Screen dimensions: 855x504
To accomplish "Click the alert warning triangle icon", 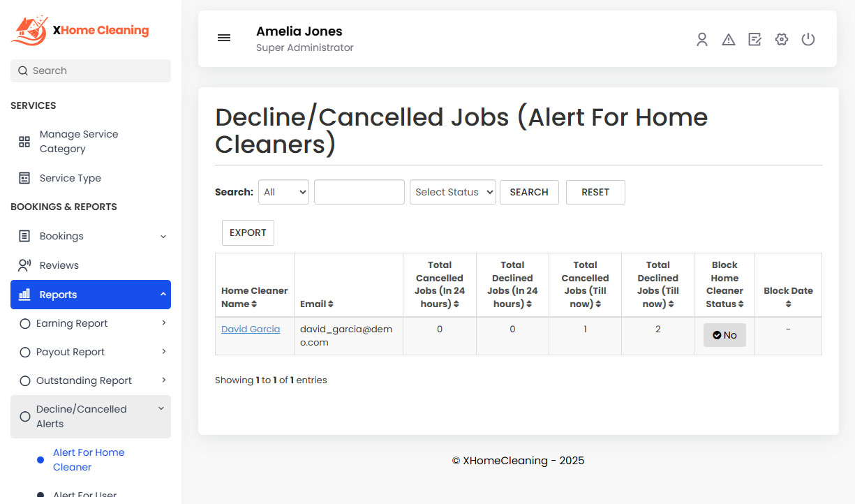I will (x=729, y=40).
